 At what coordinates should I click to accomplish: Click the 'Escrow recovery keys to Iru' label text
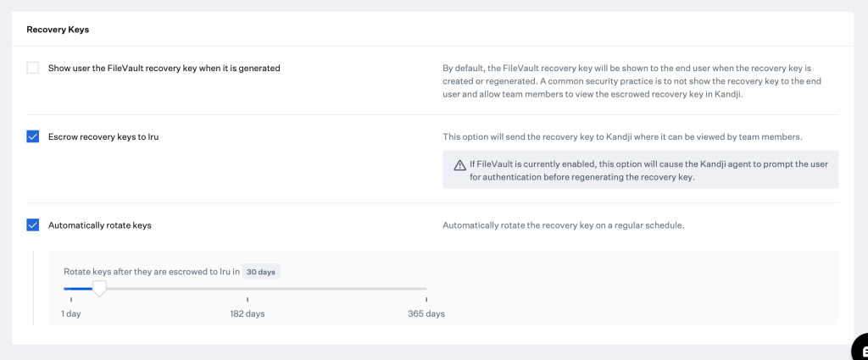103,136
